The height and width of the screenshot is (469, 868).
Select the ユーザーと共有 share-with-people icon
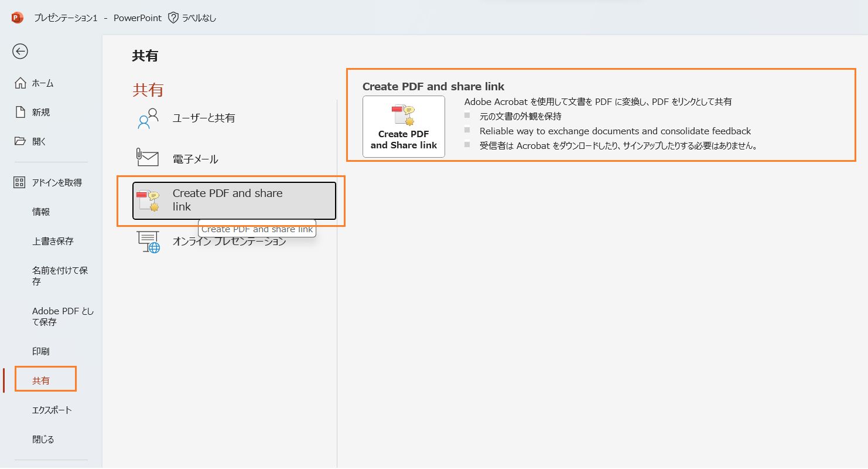point(148,118)
